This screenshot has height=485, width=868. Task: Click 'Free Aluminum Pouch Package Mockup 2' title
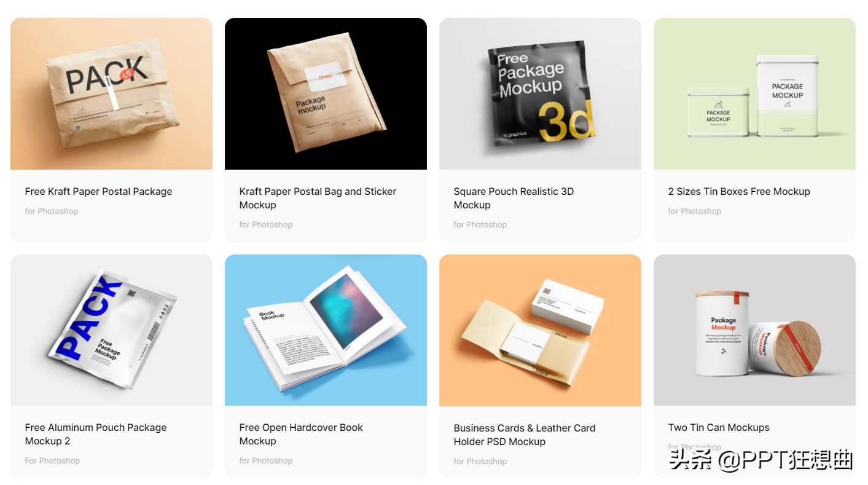click(96, 434)
